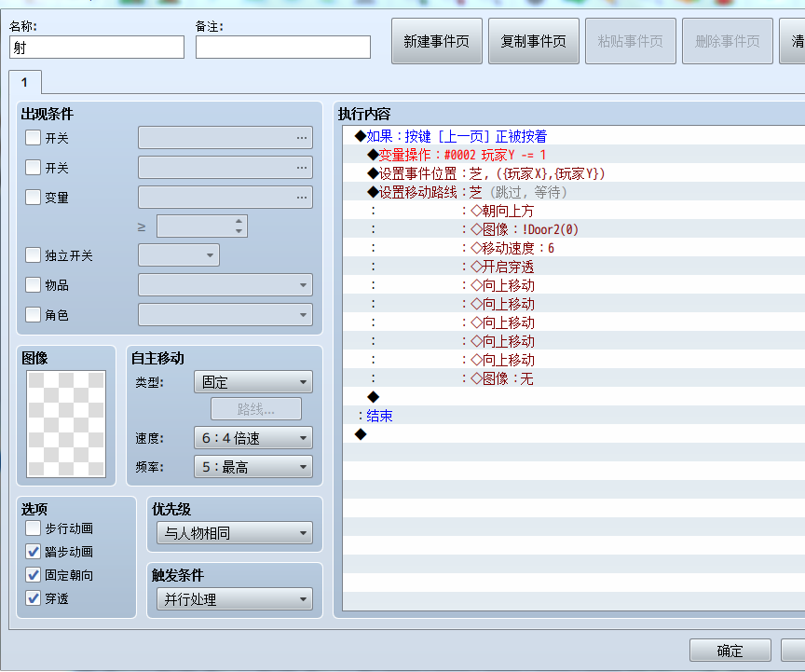Click the variable value stepper arrows
Image resolution: width=805 pixels, height=672 pixels.
point(239,226)
